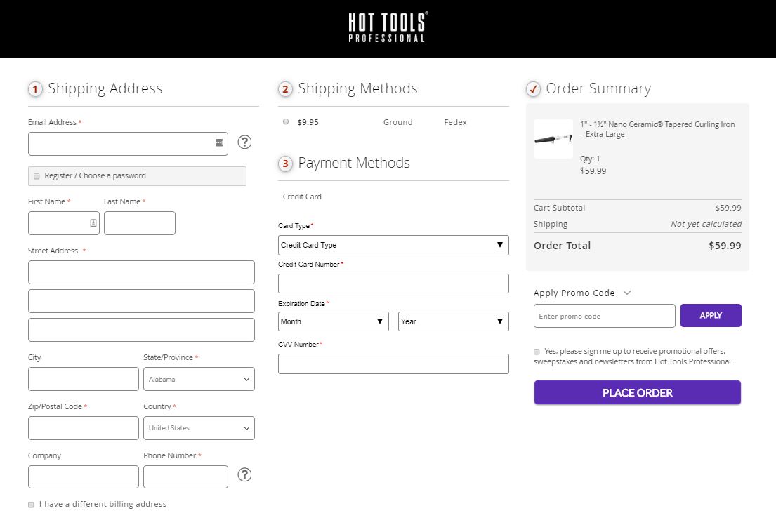Viewport: 776px width, 532px height.
Task: Focus the Company input field
Action: 84,477
